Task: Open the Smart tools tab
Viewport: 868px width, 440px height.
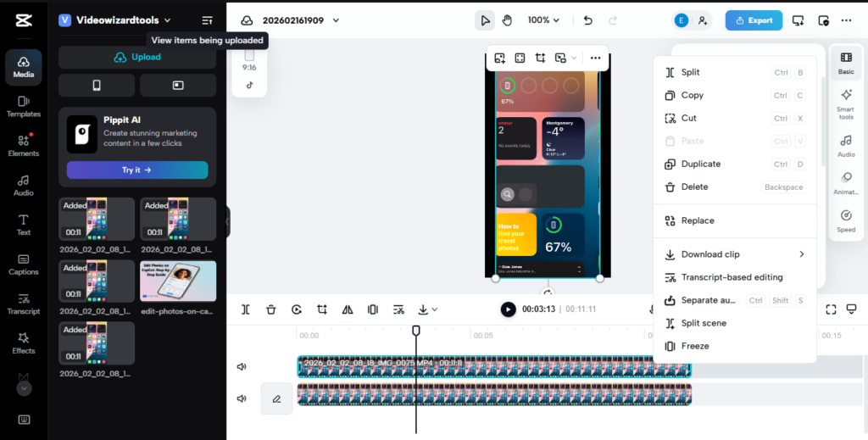Action: coord(846,104)
